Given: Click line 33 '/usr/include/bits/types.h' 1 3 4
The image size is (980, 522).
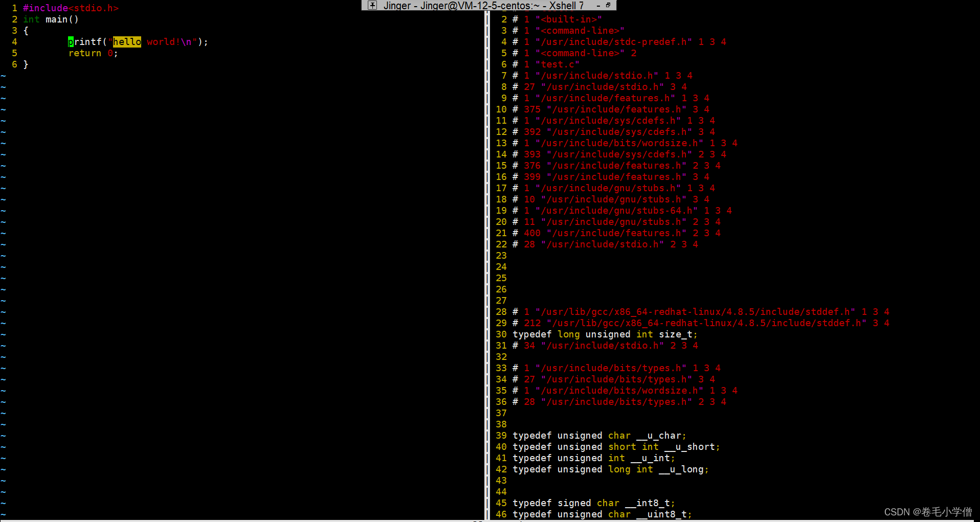Looking at the screenshot, I should pos(616,368).
